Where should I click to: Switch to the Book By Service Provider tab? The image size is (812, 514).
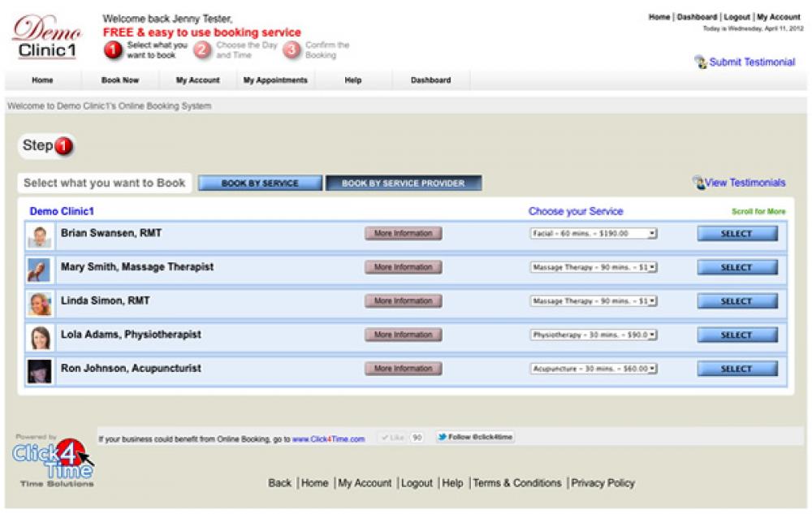click(x=404, y=183)
